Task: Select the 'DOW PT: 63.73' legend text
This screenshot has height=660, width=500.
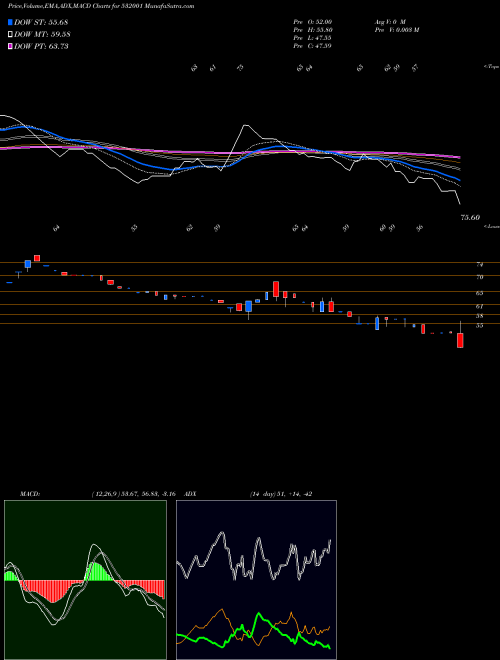Action: point(41,46)
